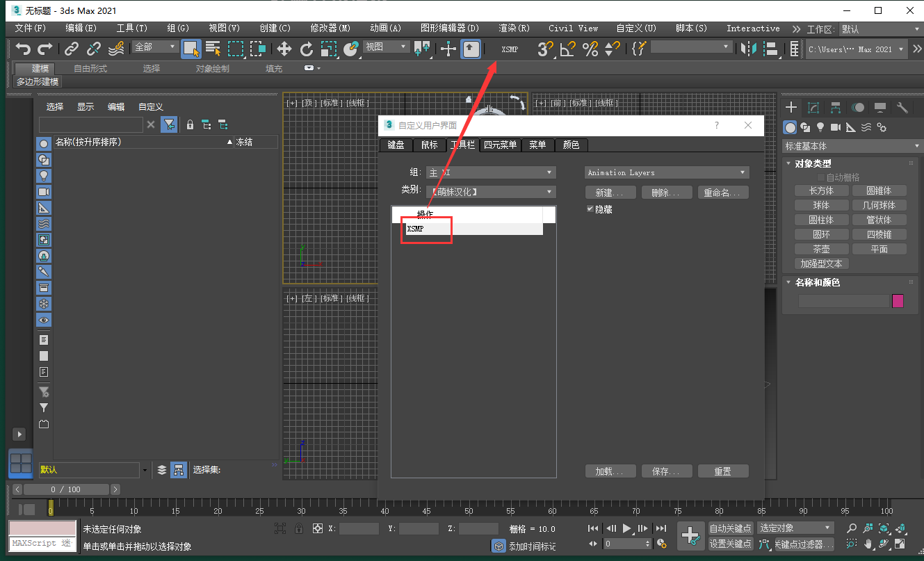Select the Lights category bulb icon
The height and width of the screenshot is (561, 924).
point(820,127)
